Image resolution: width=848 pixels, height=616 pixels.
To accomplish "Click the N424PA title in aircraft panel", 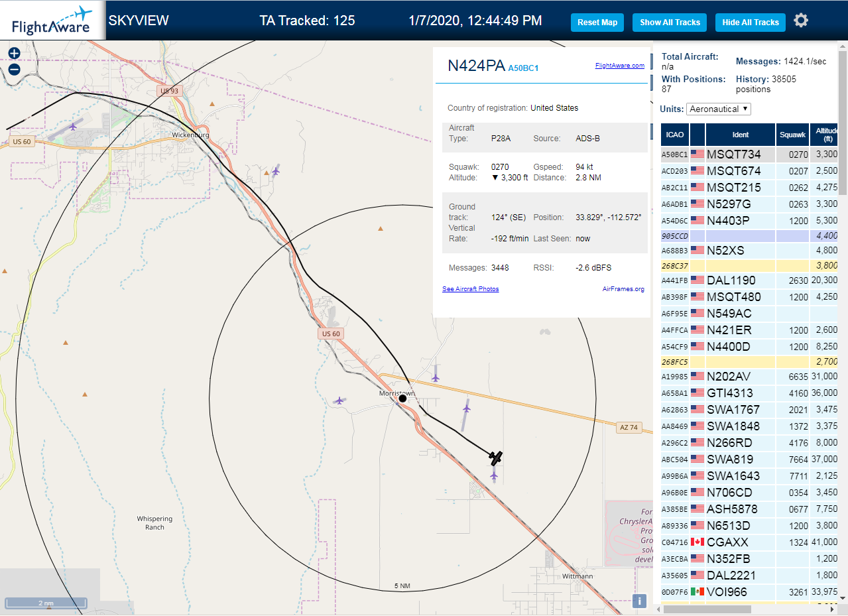I will (477, 65).
